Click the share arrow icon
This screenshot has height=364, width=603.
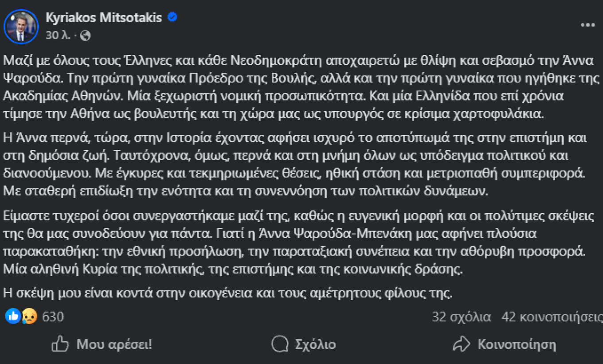tap(461, 344)
